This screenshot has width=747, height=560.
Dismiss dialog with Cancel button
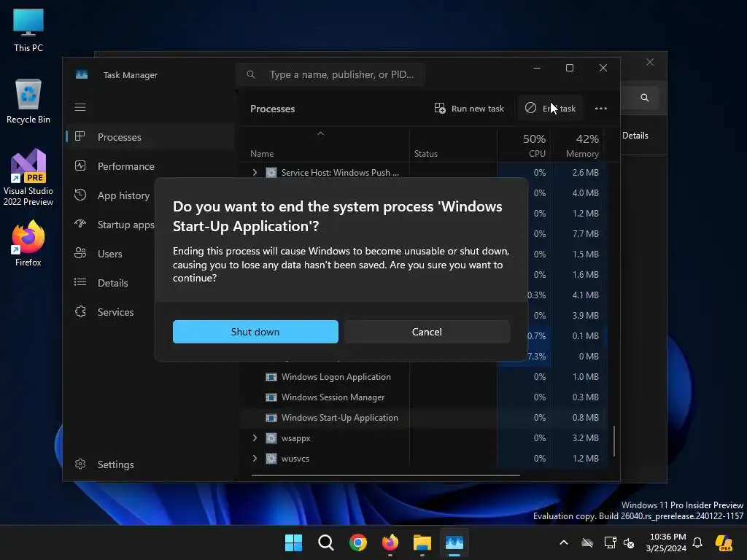(x=427, y=332)
